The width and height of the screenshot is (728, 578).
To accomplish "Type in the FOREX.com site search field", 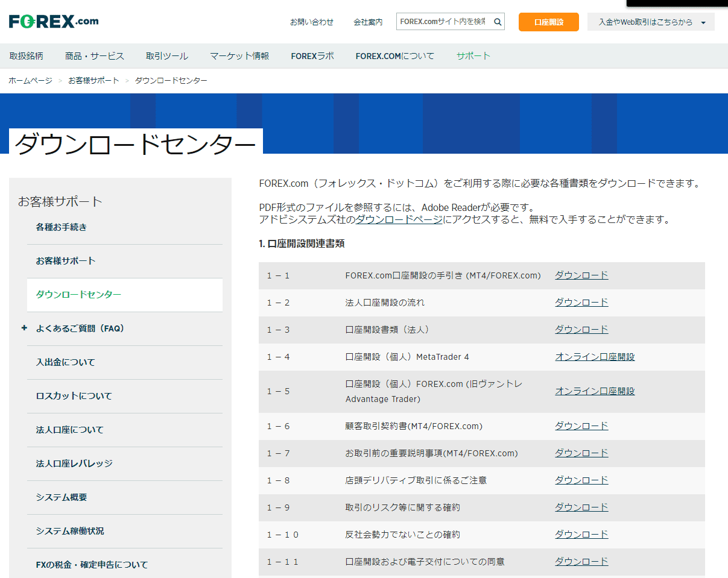I will pyautogui.click(x=443, y=22).
